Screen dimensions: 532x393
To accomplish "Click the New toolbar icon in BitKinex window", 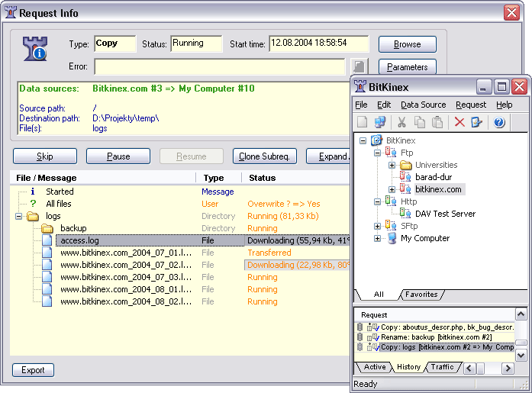I will (362, 122).
